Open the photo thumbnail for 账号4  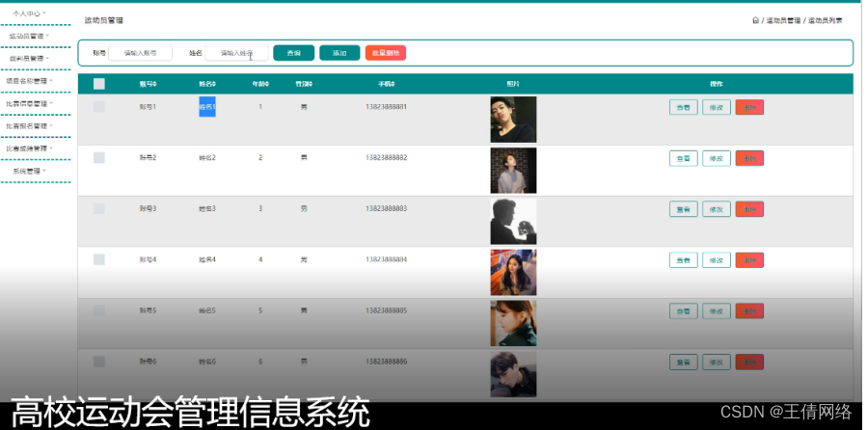(513, 272)
